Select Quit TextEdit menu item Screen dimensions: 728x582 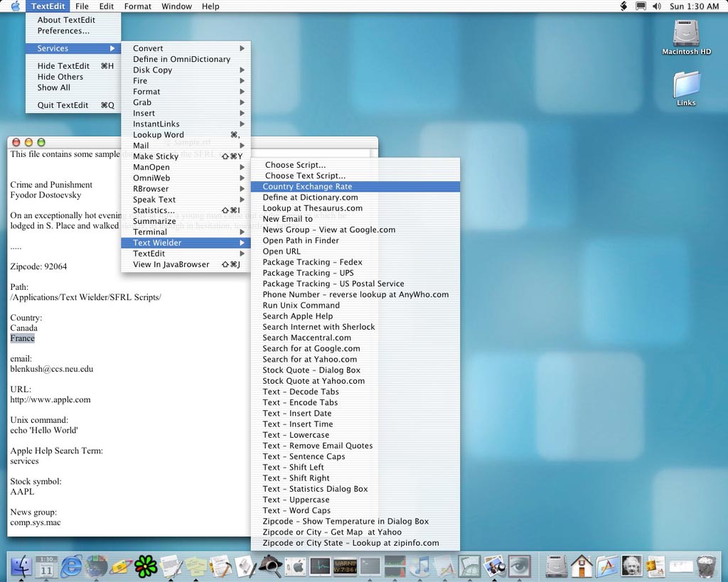tap(73, 105)
